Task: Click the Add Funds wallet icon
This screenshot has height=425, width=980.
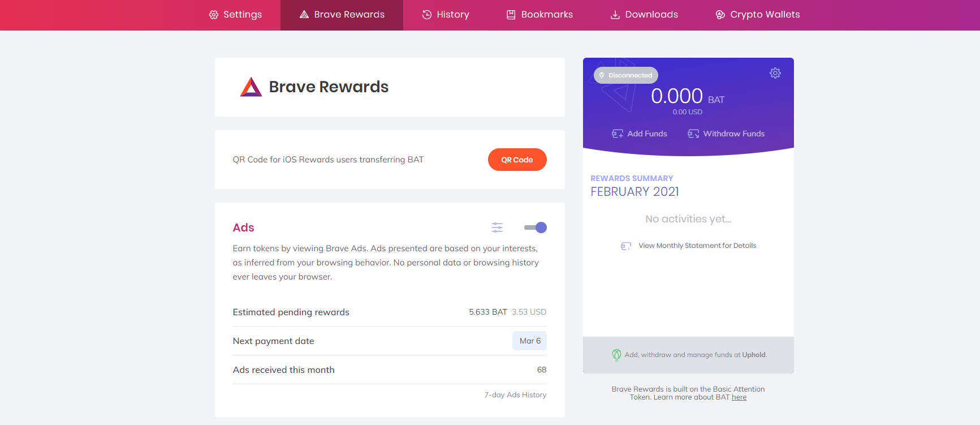Action: pos(618,134)
